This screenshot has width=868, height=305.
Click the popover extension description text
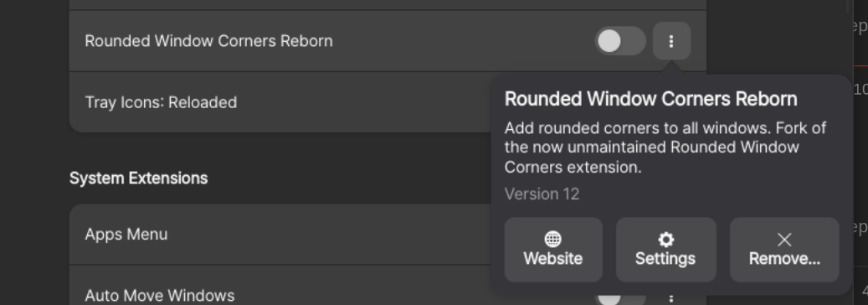(665, 147)
